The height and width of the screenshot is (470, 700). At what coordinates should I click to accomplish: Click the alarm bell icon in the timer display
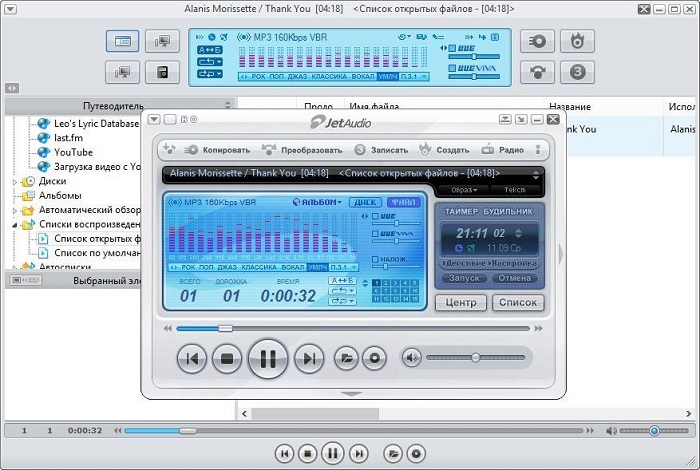click(x=471, y=247)
